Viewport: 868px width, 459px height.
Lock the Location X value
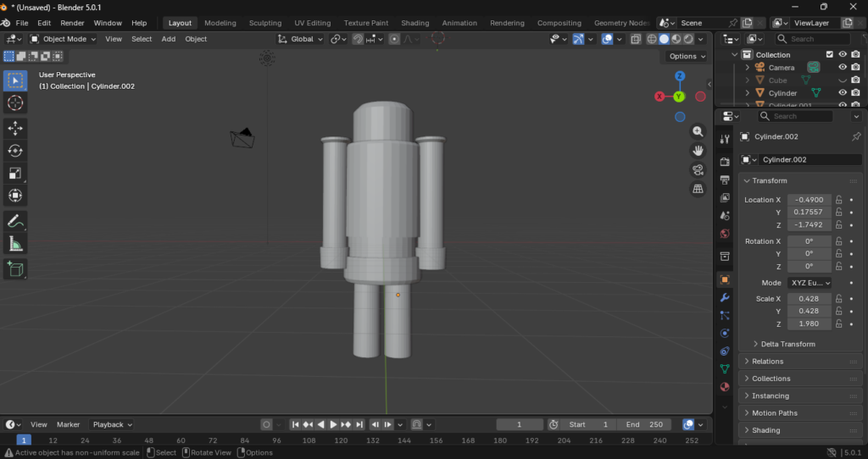tap(838, 200)
